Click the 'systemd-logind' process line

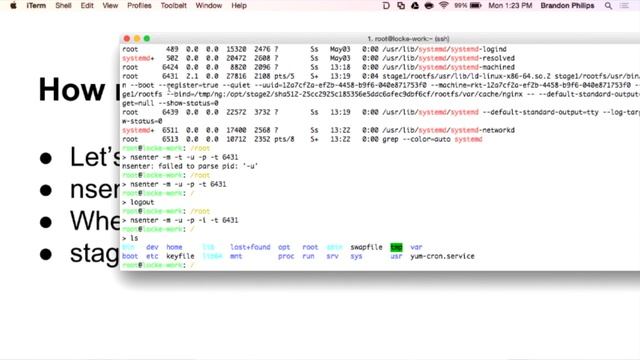[314, 49]
